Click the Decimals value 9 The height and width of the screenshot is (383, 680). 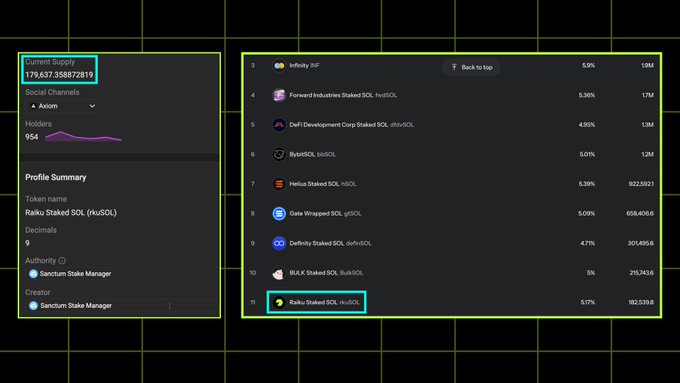27,243
